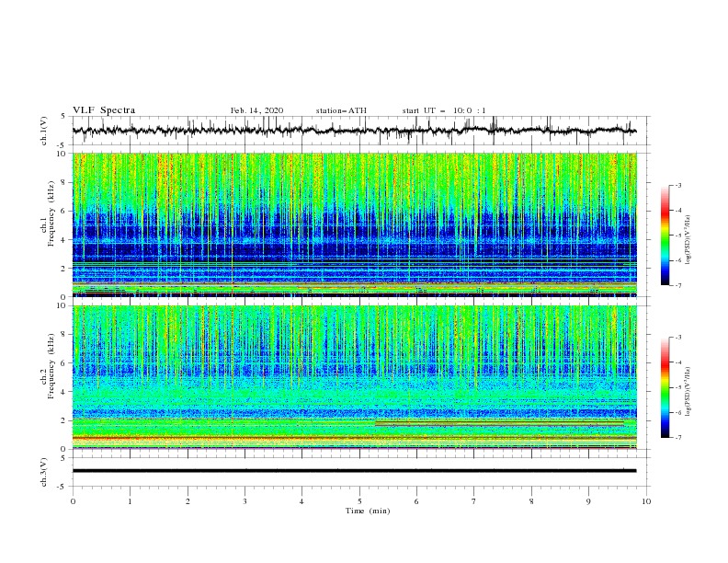Click the time axis "6" tick label
This screenshot has width=728, height=563.
click(416, 501)
